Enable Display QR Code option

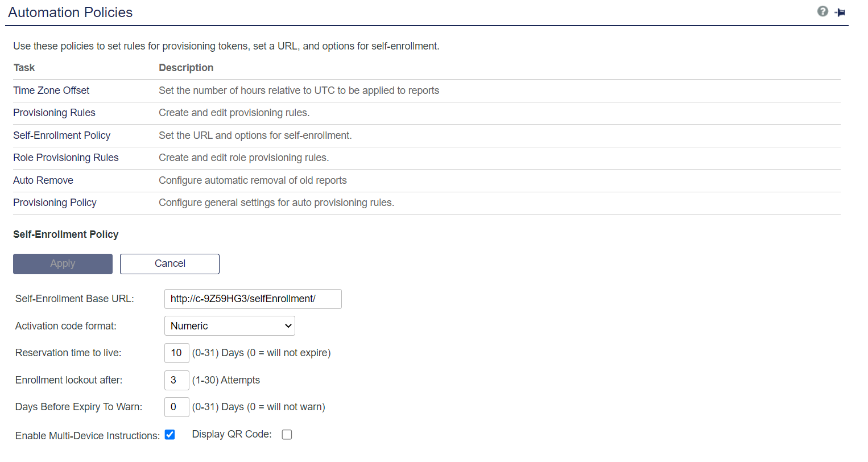(x=287, y=434)
